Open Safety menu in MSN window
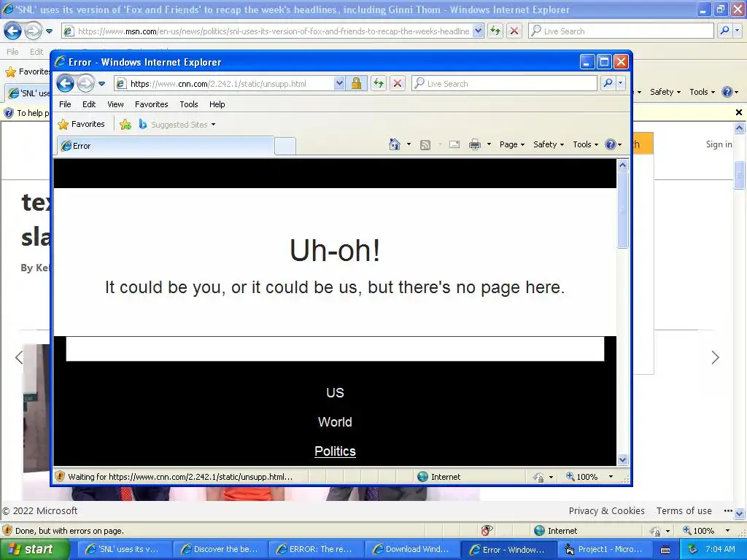The height and width of the screenshot is (560, 747). pyautogui.click(x=665, y=92)
